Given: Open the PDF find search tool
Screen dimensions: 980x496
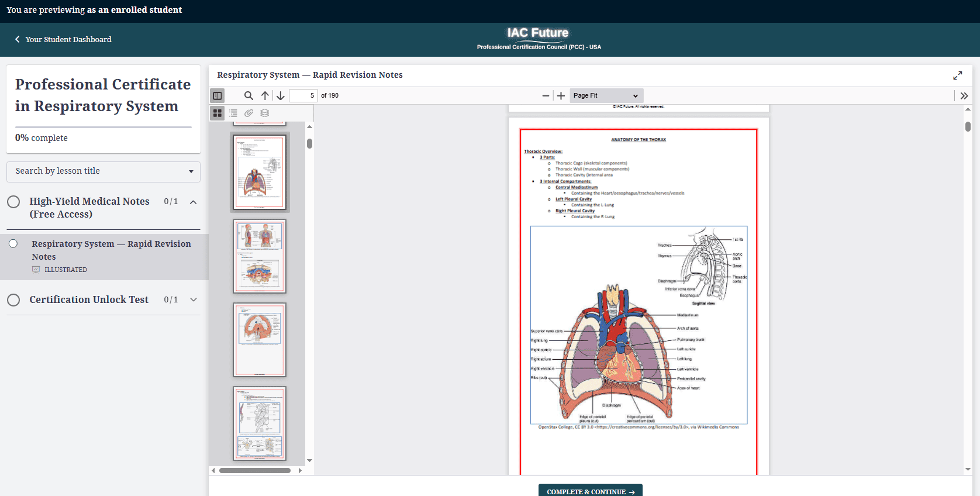Looking at the screenshot, I should tap(249, 95).
